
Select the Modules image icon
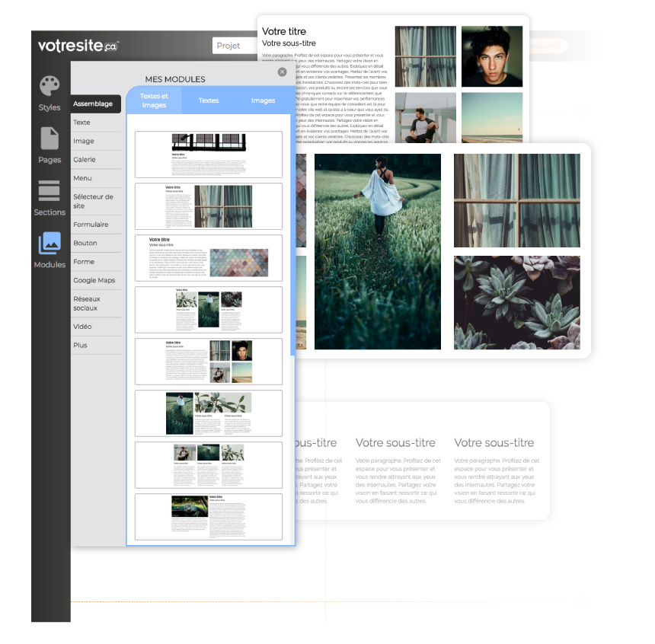[x=50, y=243]
